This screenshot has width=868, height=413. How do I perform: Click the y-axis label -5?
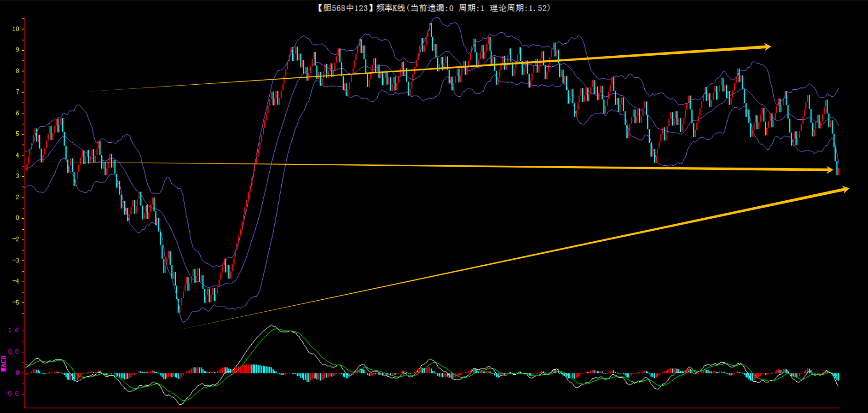(x=16, y=302)
